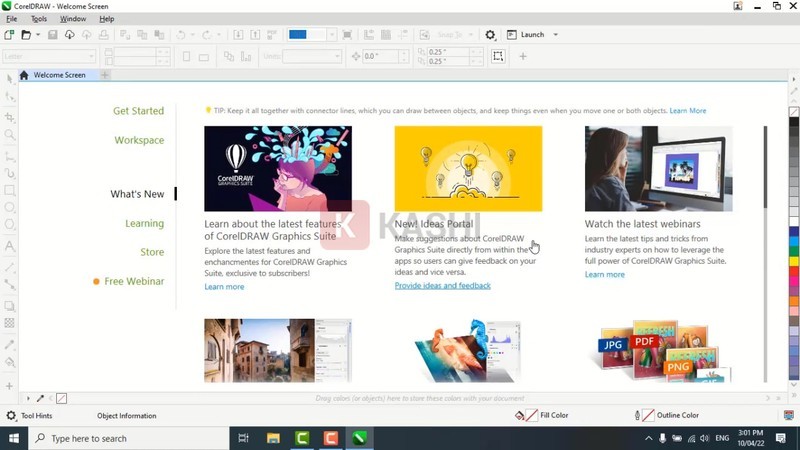The width and height of the screenshot is (800, 450).
Task: Expand the Launch dropdown arrow
Action: (x=556, y=35)
